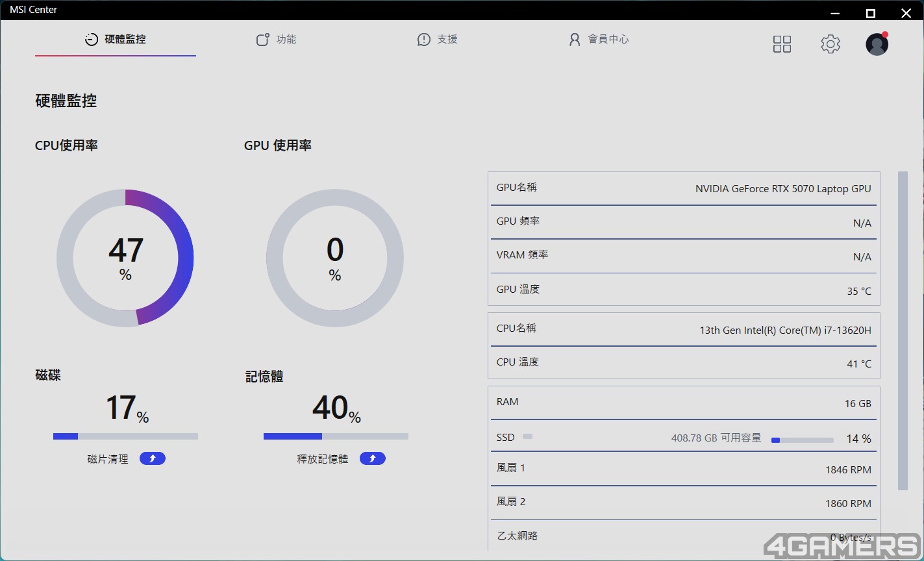This screenshot has height=561, width=924.
Task: Click the 會員中心 member person icon
Action: [574, 40]
